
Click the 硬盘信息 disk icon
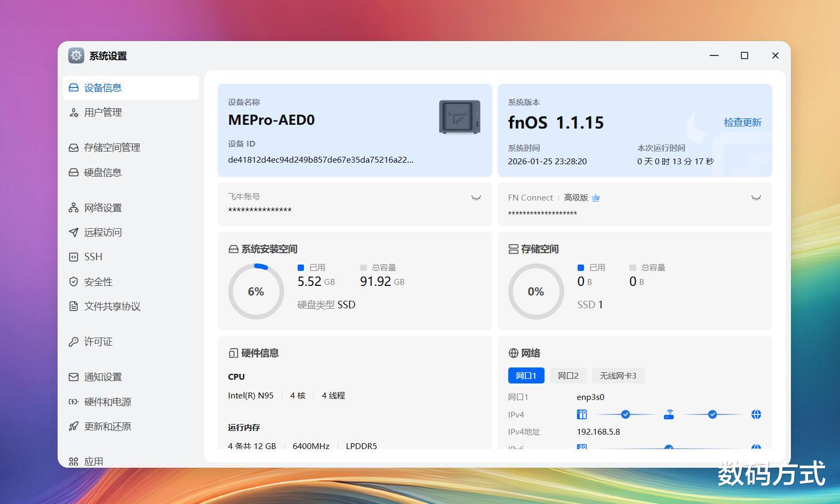pyautogui.click(x=74, y=172)
